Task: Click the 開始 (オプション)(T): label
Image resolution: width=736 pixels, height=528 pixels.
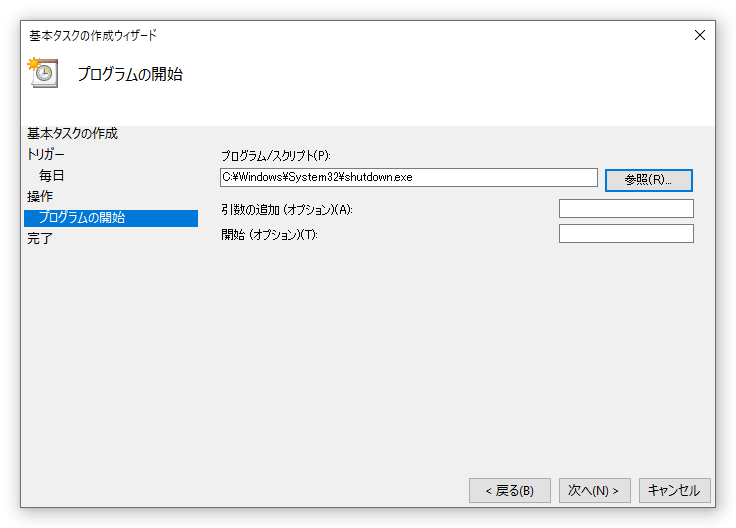Action: point(269,234)
